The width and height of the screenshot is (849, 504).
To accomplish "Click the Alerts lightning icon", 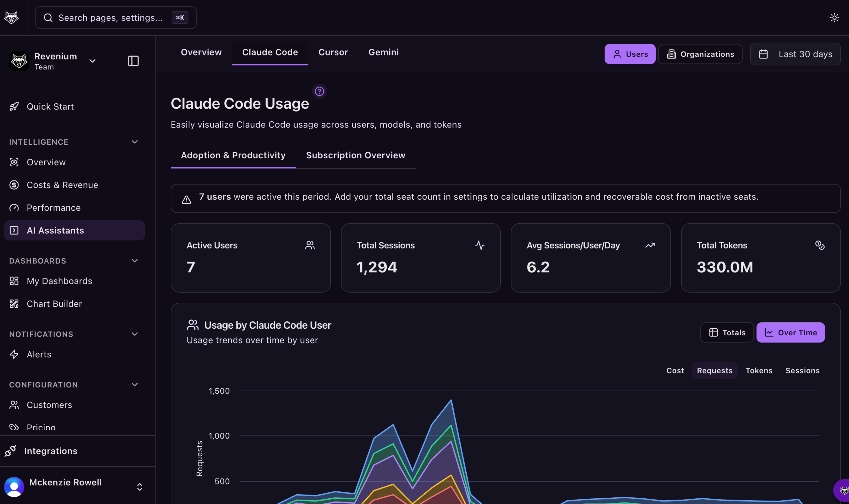I will tap(14, 354).
